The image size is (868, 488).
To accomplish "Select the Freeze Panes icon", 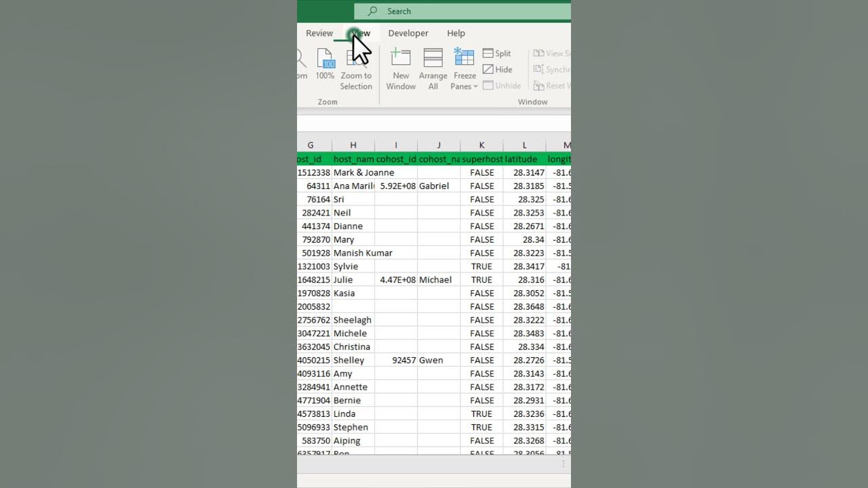I will pos(464,58).
